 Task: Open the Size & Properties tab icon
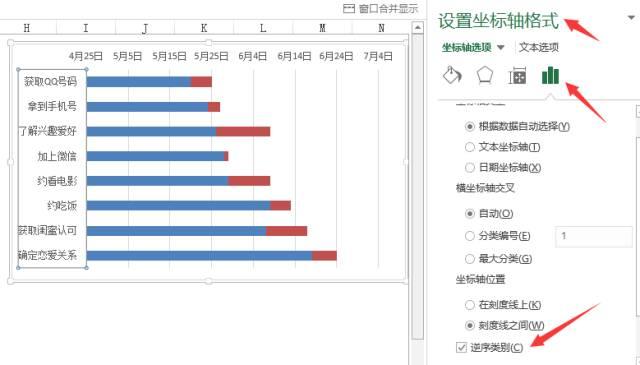tap(517, 76)
